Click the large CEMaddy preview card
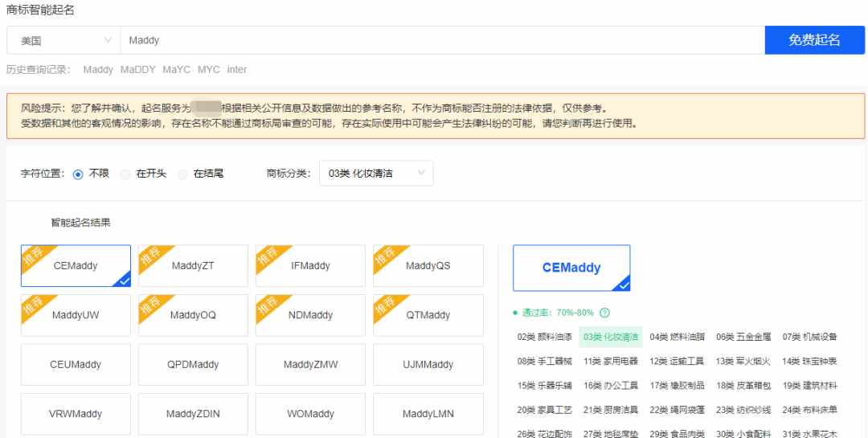 571,268
